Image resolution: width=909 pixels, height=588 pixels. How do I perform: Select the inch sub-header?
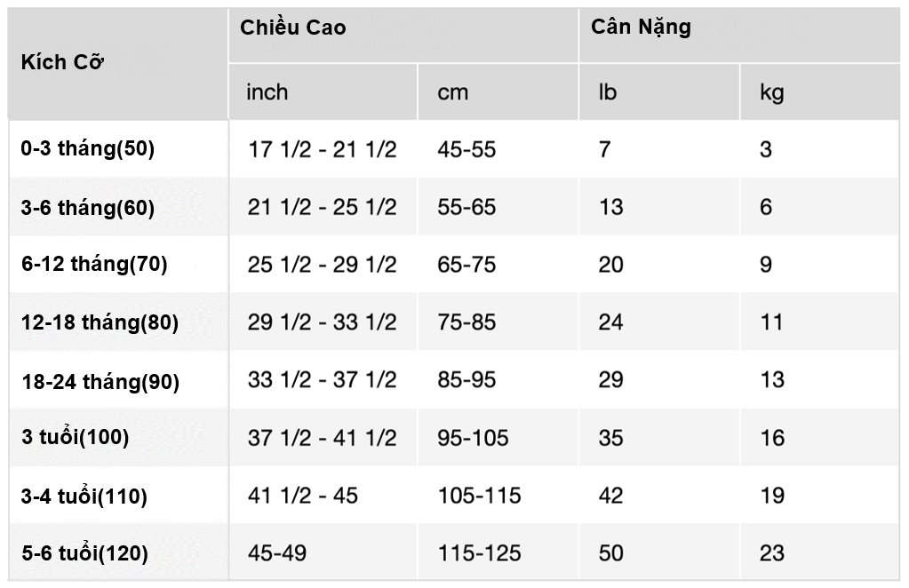[x=267, y=91]
